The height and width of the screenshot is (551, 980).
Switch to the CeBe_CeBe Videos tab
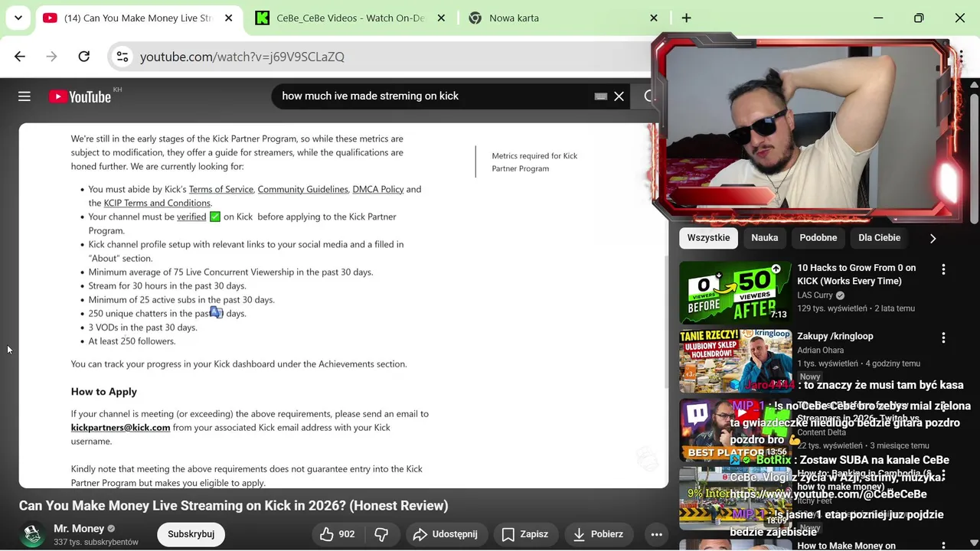click(x=351, y=18)
